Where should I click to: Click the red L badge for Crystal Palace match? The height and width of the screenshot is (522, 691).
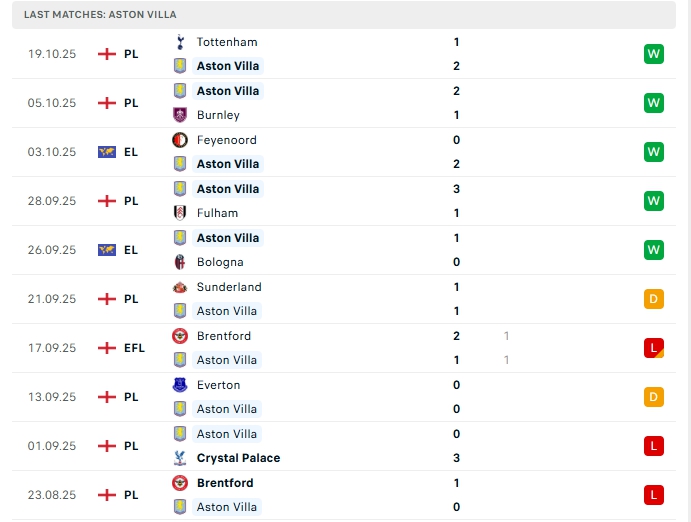[x=654, y=446]
